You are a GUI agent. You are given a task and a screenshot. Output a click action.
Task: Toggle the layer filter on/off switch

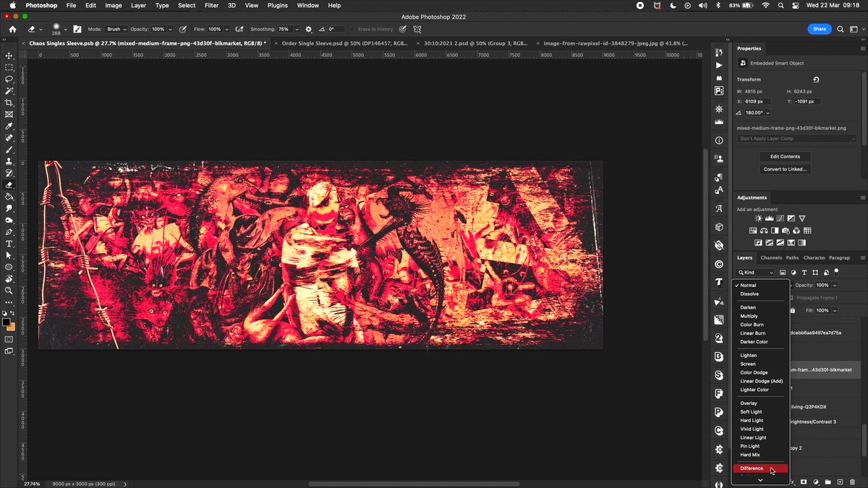tap(837, 272)
